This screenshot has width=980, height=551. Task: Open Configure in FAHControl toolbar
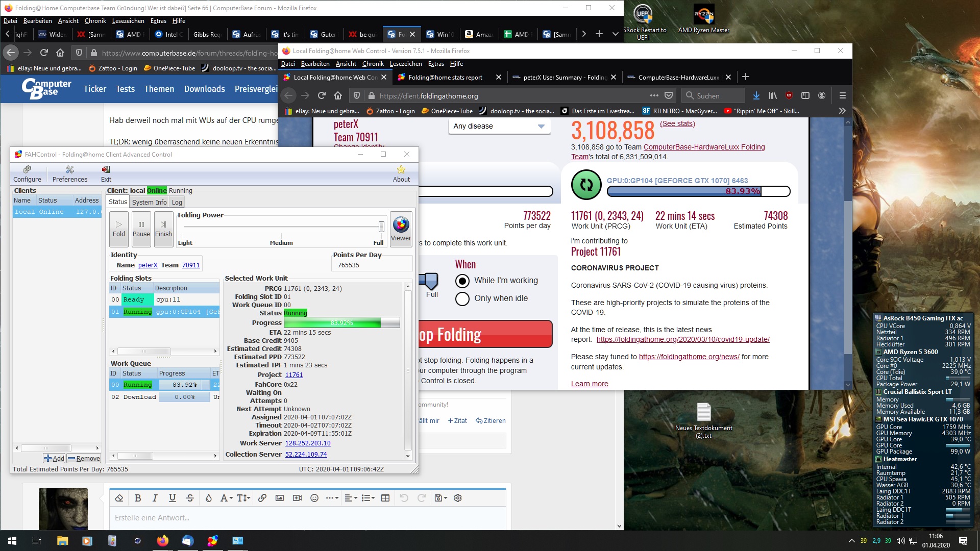27,173
